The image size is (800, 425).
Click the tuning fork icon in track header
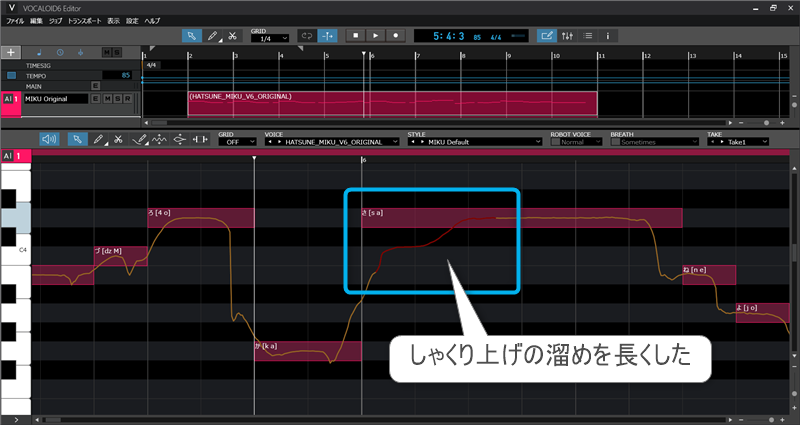[x=80, y=53]
